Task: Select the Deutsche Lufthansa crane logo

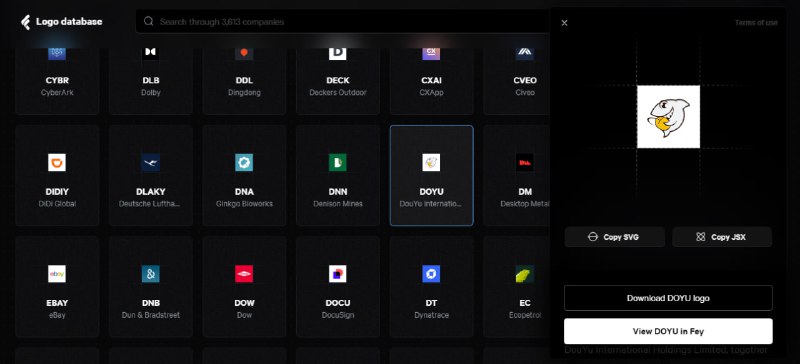Action: (x=151, y=162)
